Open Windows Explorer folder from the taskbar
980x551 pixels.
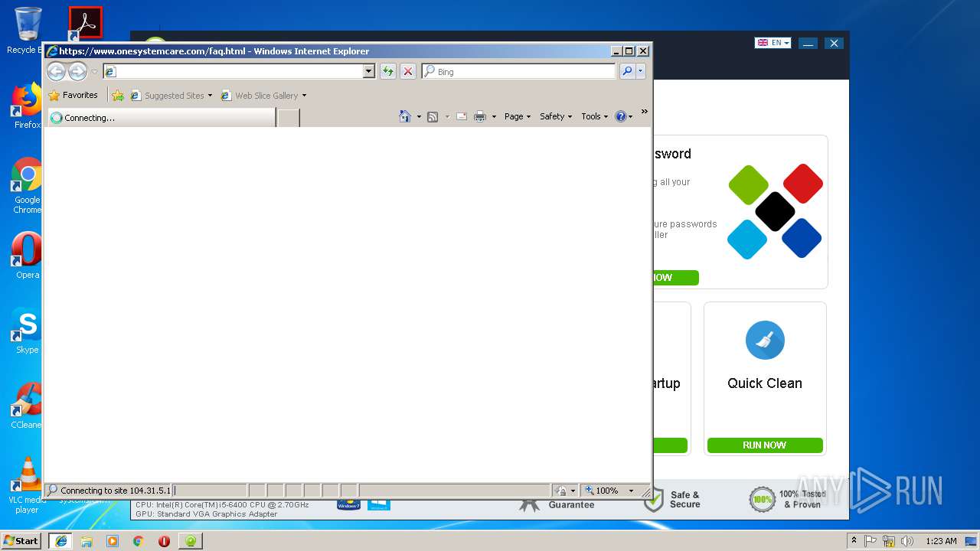(x=87, y=540)
